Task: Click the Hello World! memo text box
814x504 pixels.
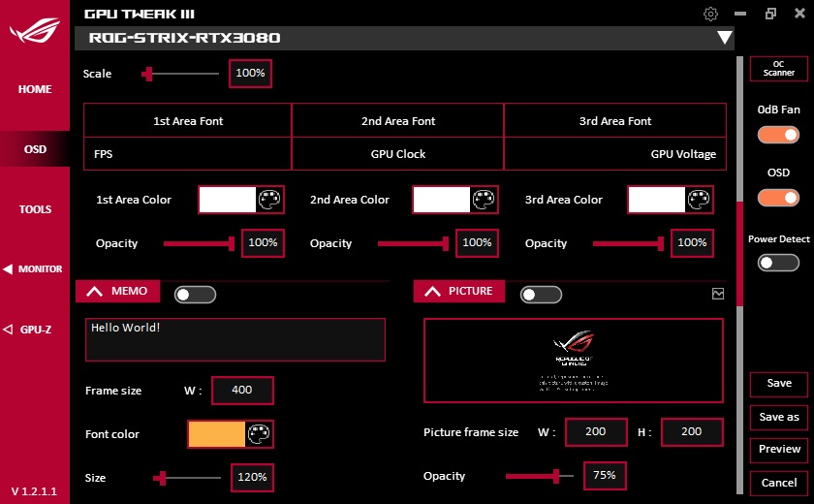Action: tap(235, 340)
